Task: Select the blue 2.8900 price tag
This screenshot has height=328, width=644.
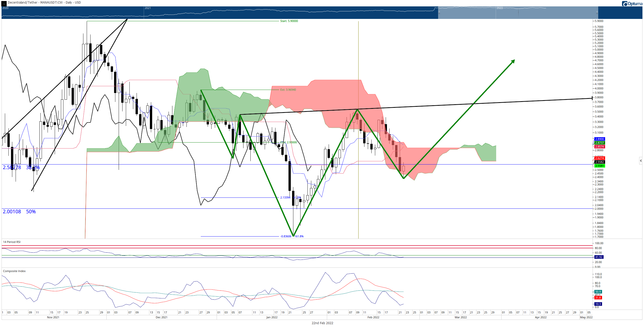Action: pyautogui.click(x=599, y=139)
